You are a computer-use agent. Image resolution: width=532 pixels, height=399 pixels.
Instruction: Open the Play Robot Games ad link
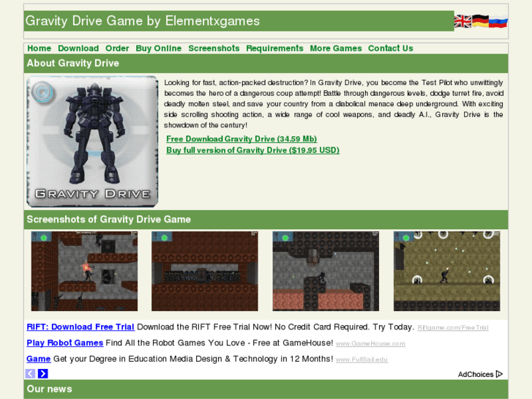point(65,343)
